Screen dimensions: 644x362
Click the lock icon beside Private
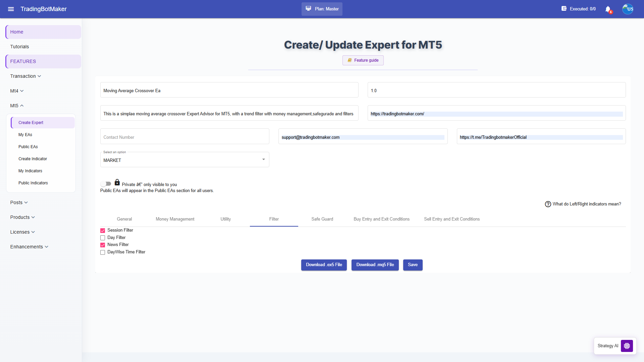(x=117, y=182)
